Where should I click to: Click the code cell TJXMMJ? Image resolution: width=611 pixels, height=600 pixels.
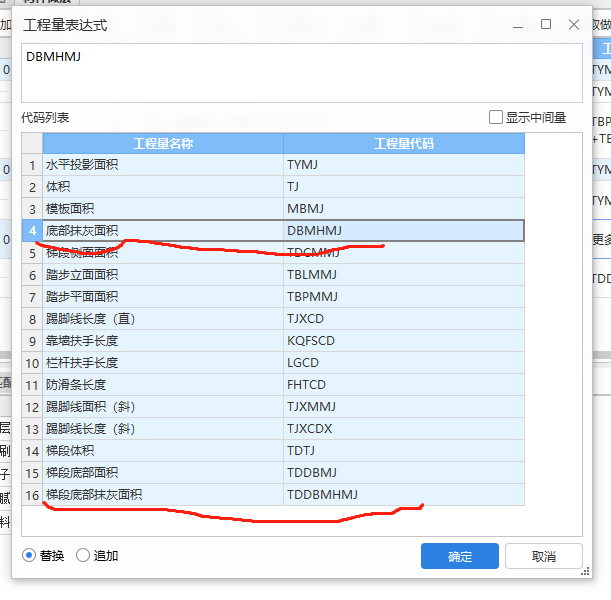[x=404, y=407]
